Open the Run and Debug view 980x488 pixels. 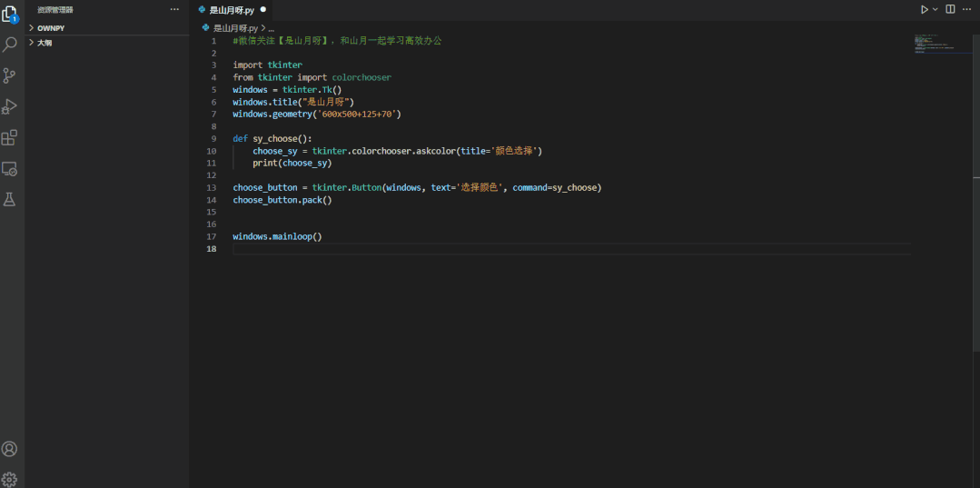[x=9, y=106]
